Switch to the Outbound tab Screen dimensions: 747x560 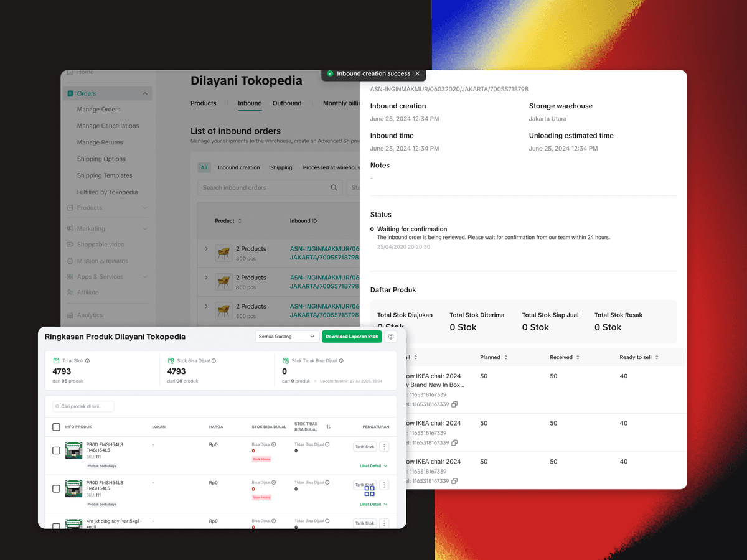[287, 103]
